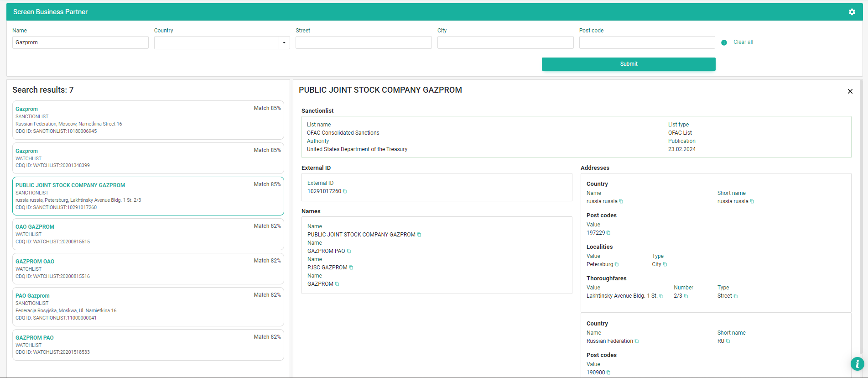Click Screen Business Partner title
Image resolution: width=868 pixels, height=378 pixels.
pos(50,12)
